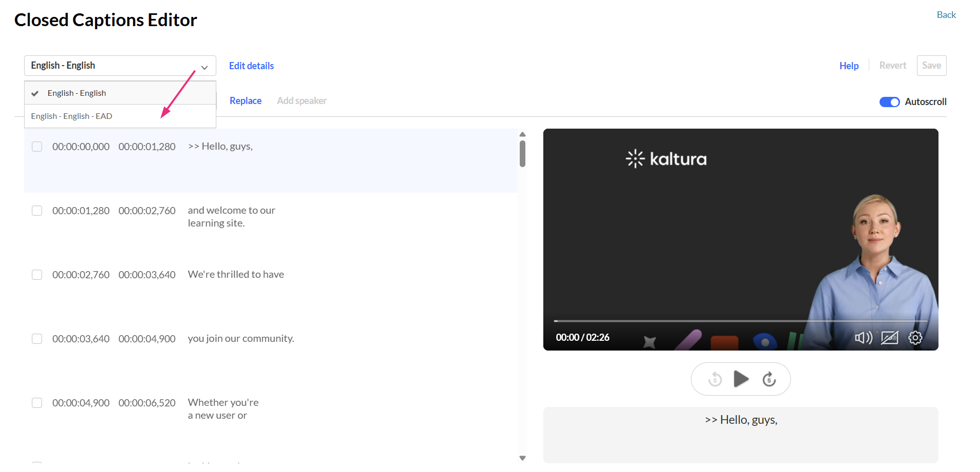Open the Edit details link

(x=251, y=66)
